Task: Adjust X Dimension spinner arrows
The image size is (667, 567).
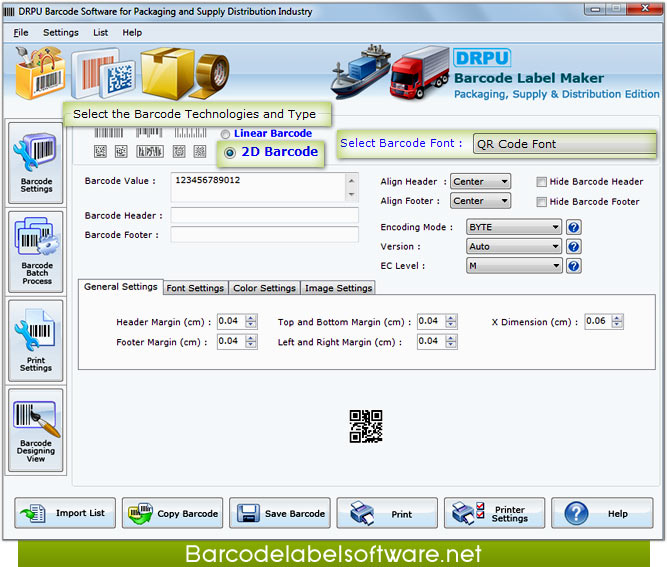Action: pyautogui.click(x=617, y=321)
